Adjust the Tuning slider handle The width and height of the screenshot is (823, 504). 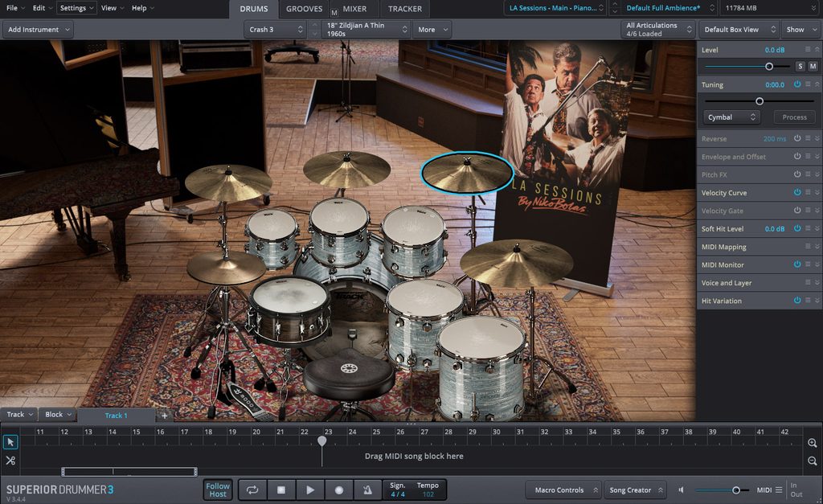(759, 100)
